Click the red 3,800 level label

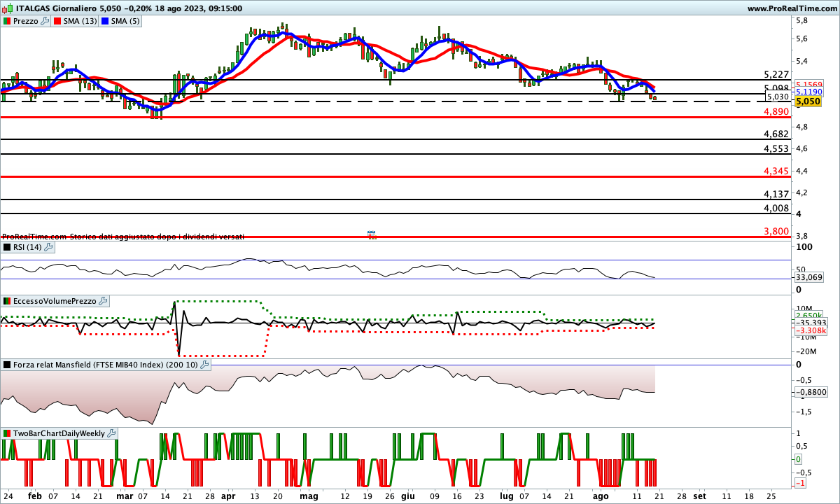tap(776, 231)
